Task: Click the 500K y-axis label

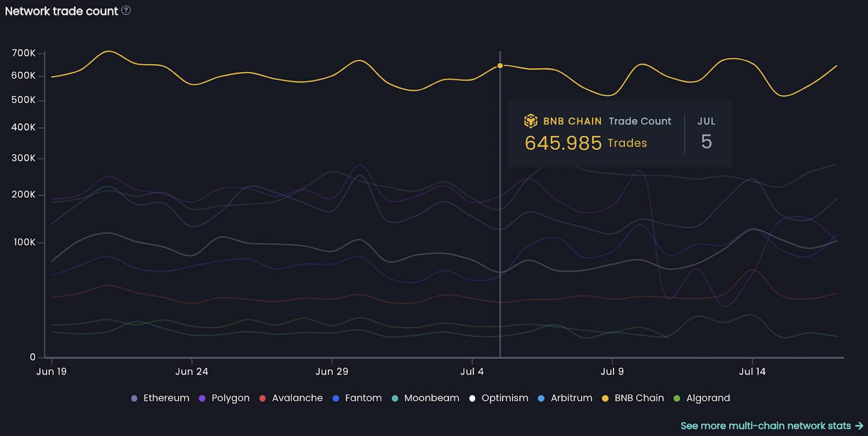Action: point(24,100)
